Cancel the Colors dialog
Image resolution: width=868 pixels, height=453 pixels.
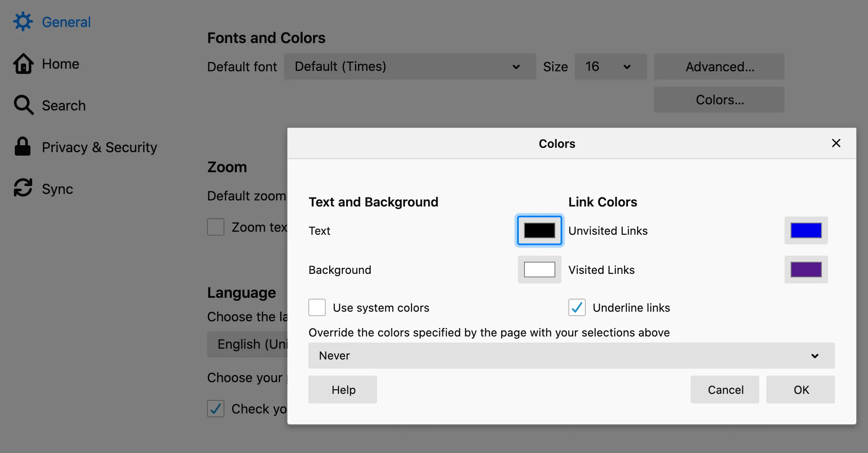click(x=725, y=390)
